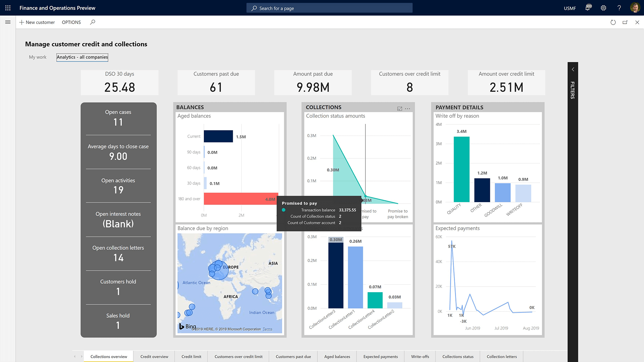Close the page with the X icon
The image size is (644, 362).
637,22
